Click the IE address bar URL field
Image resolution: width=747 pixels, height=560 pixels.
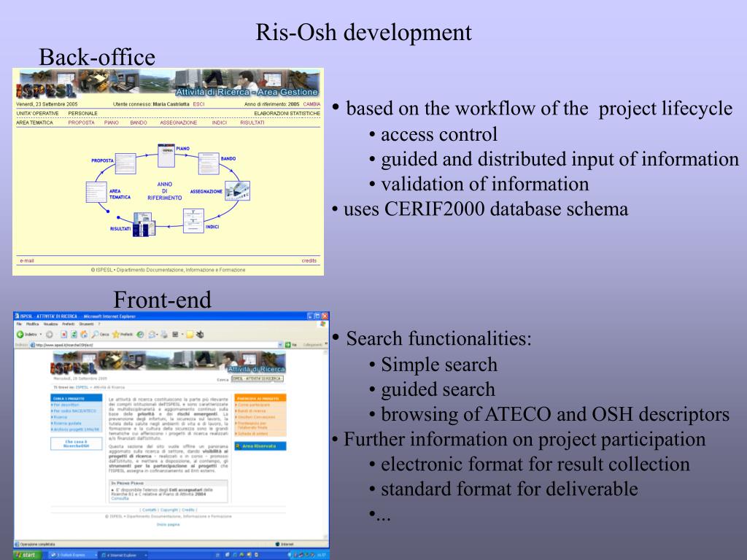pyautogui.click(x=158, y=345)
